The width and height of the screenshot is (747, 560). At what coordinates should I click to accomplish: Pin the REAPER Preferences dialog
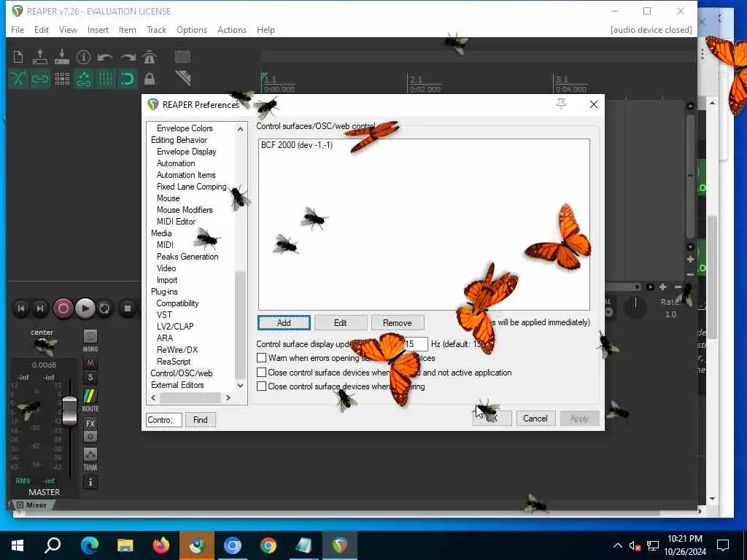561,104
